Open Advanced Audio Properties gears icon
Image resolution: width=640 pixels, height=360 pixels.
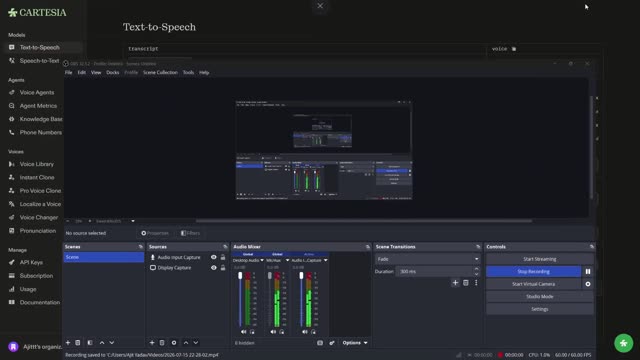(332, 343)
